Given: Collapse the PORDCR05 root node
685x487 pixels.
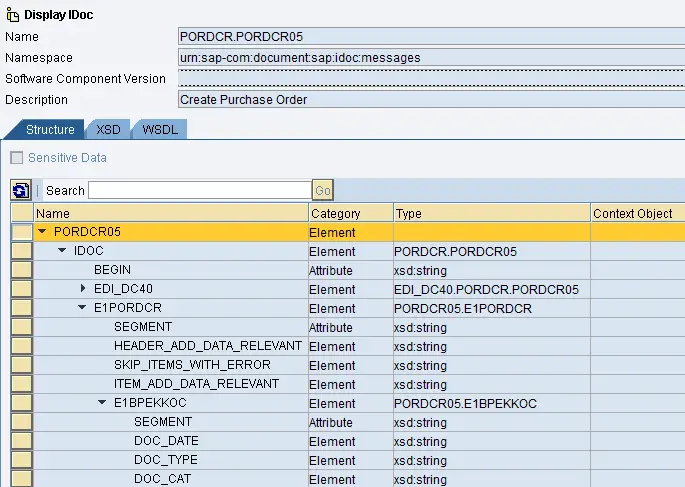Looking at the screenshot, I should tap(42, 231).
